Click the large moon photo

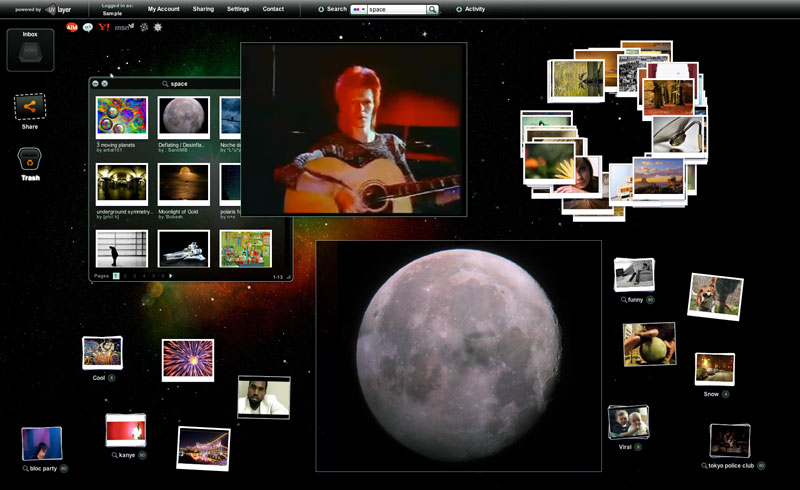[459, 356]
